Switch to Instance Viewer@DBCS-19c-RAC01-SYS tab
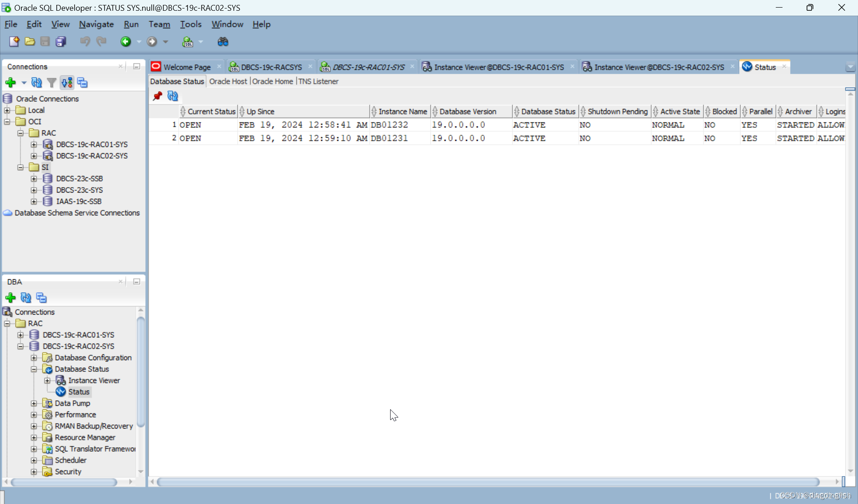Screen dimensions: 858x504 tap(499, 67)
